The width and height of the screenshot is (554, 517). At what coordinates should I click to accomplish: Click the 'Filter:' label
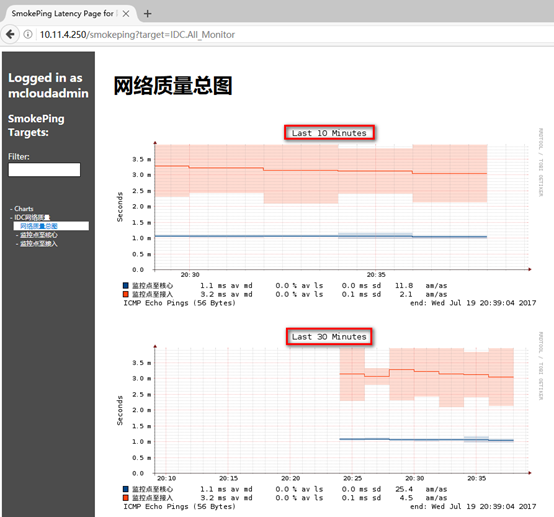pyautogui.click(x=19, y=157)
